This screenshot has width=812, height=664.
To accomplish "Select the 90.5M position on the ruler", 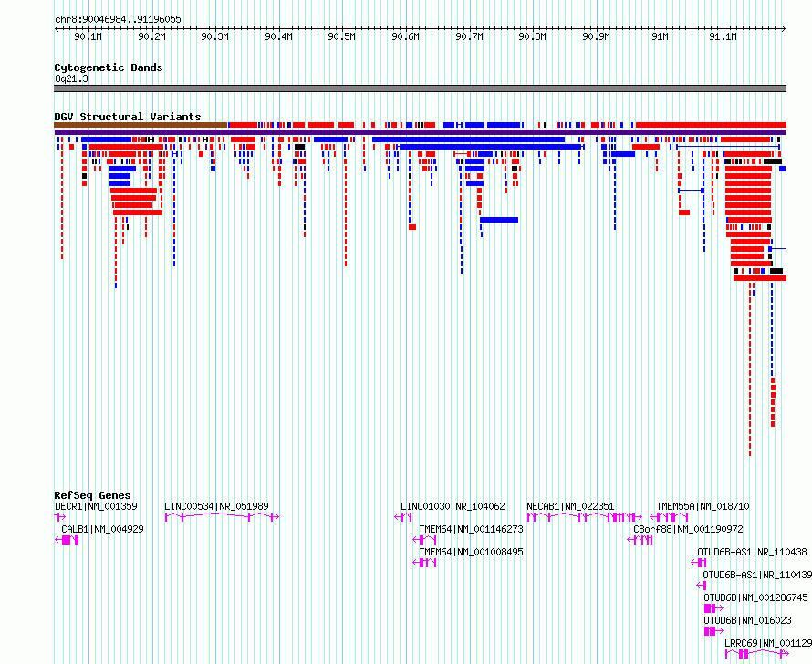I will pos(342,36).
